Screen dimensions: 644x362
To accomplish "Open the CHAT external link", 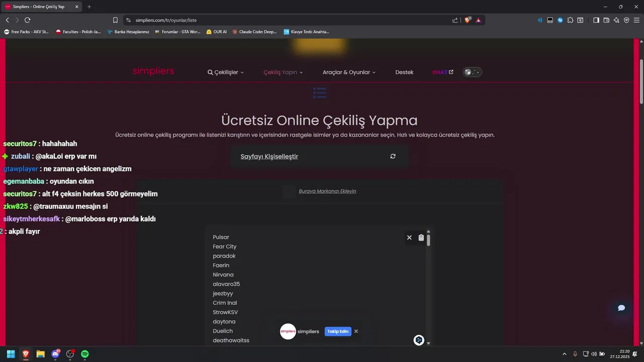I will click(x=443, y=72).
